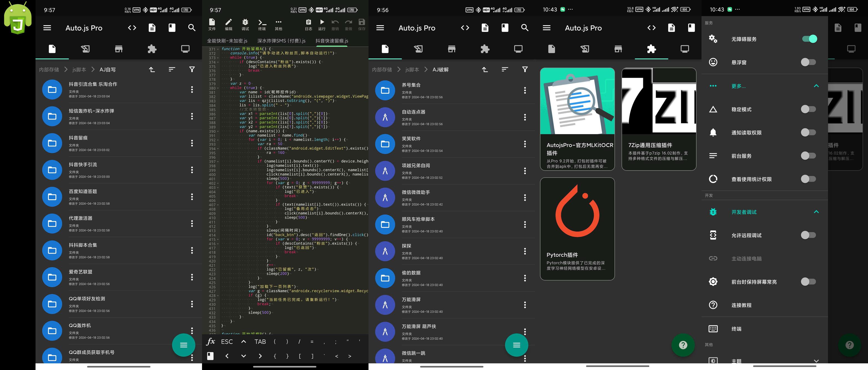Select the 抖音快速留痕.js editor tab

coord(332,41)
